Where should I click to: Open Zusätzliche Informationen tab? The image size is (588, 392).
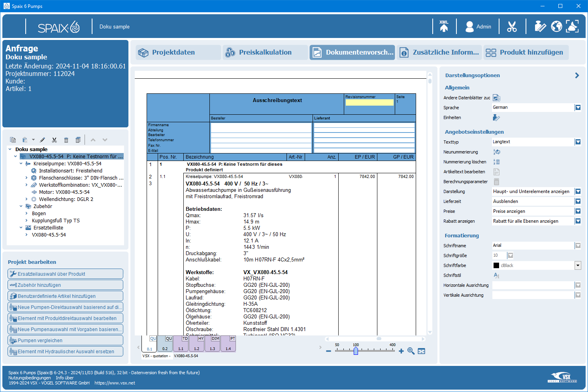pyautogui.click(x=439, y=52)
